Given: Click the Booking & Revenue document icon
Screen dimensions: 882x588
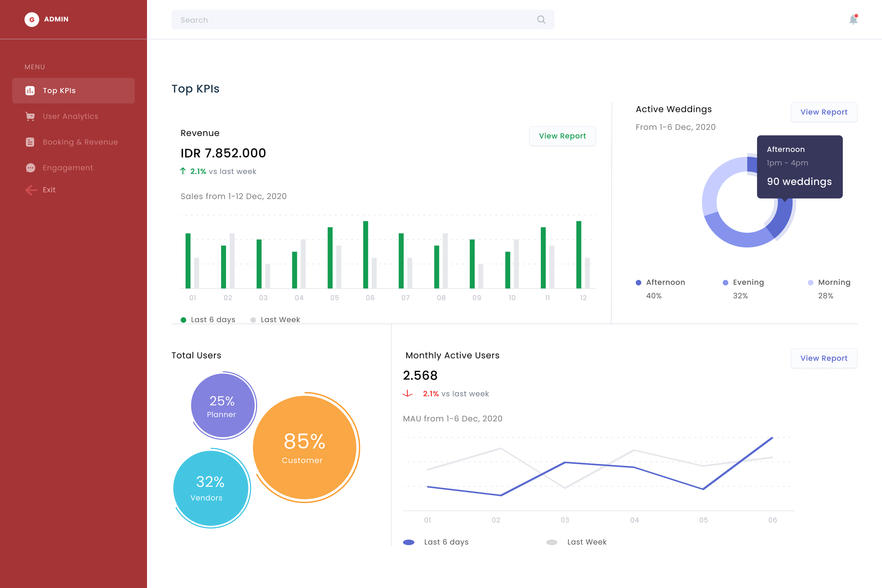Looking at the screenshot, I should point(30,142).
